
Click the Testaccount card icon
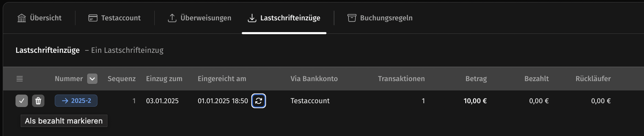pyautogui.click(x=93, y=18)
